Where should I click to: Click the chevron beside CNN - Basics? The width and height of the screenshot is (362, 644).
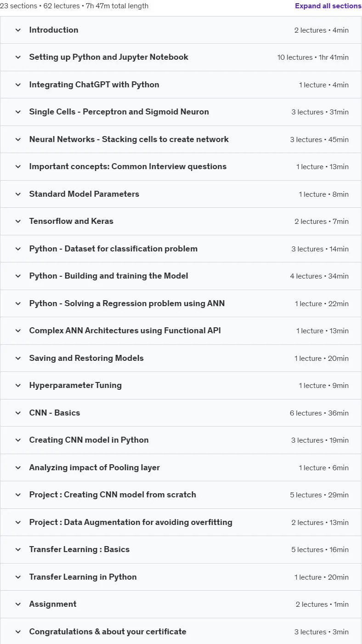tap(18, 413)
